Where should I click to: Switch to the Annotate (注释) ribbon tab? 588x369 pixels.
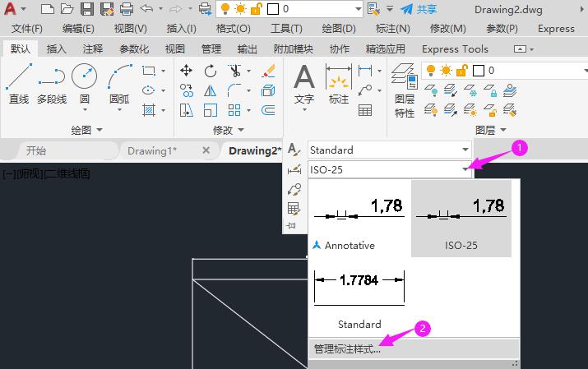(93, 48)
